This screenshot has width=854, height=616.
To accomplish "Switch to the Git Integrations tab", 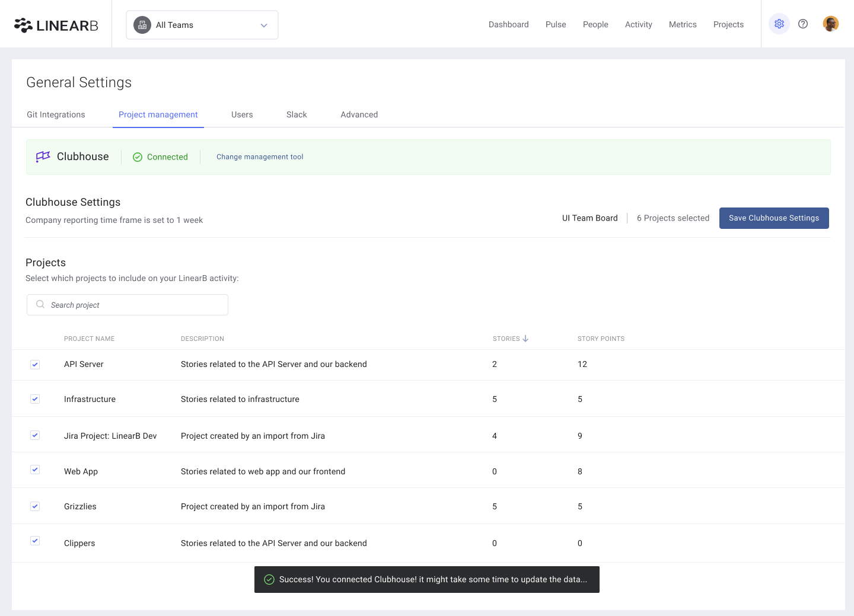I will click(56, 114).
